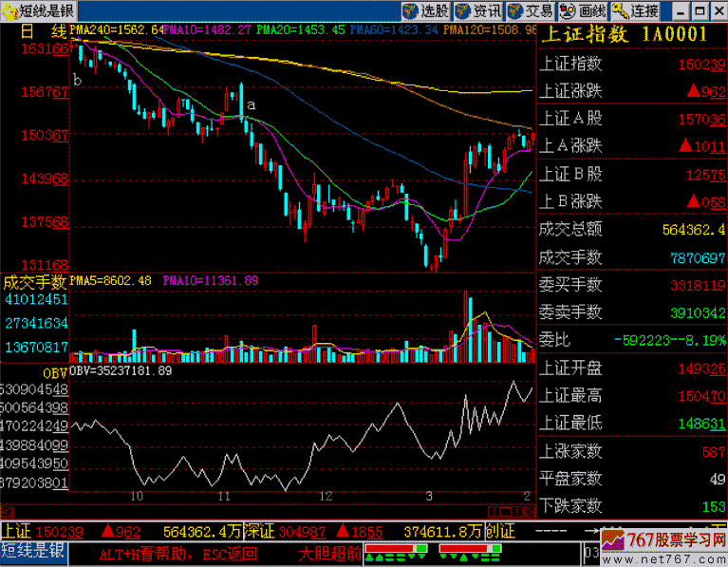
Task: Click the 短线是银 app logo in title bar
Action: click(33, 11)
